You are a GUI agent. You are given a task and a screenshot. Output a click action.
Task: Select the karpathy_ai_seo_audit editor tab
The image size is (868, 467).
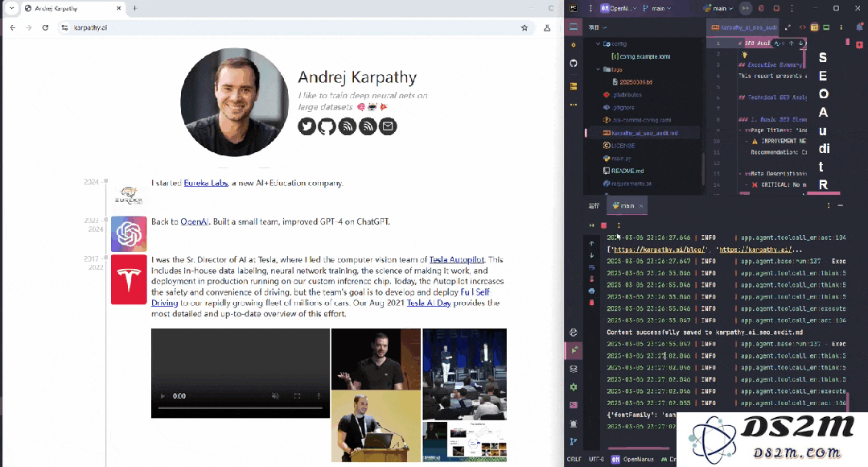743,27
